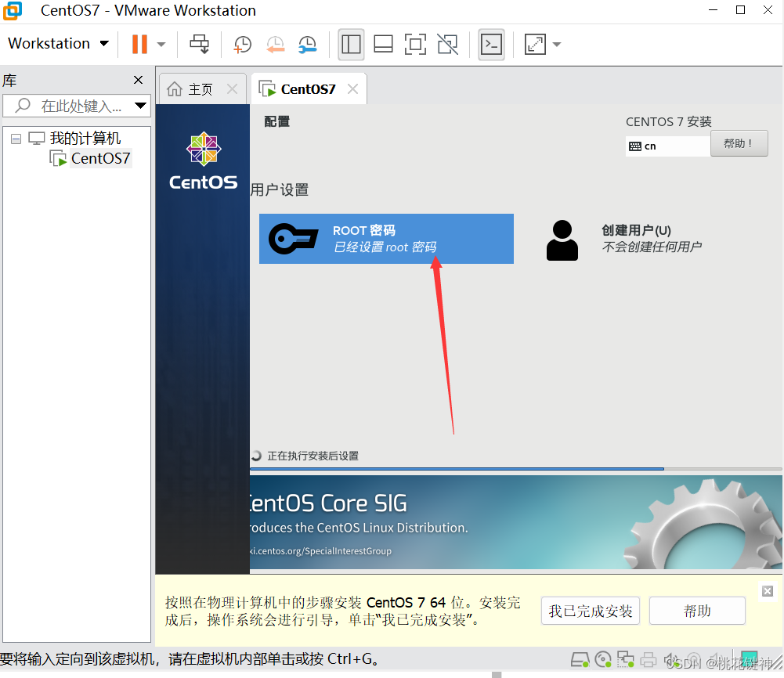Click the Help button in yellow bar

(697, 611)
